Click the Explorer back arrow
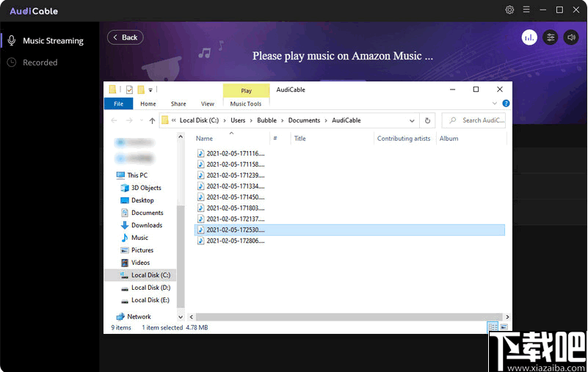Image resolution: width=588 pixels, height=372 pixels. click(x=114, y=120)
